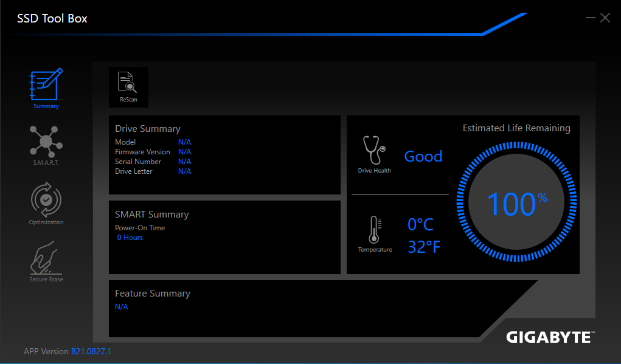Open the Optimization section icon

point(46,200)
